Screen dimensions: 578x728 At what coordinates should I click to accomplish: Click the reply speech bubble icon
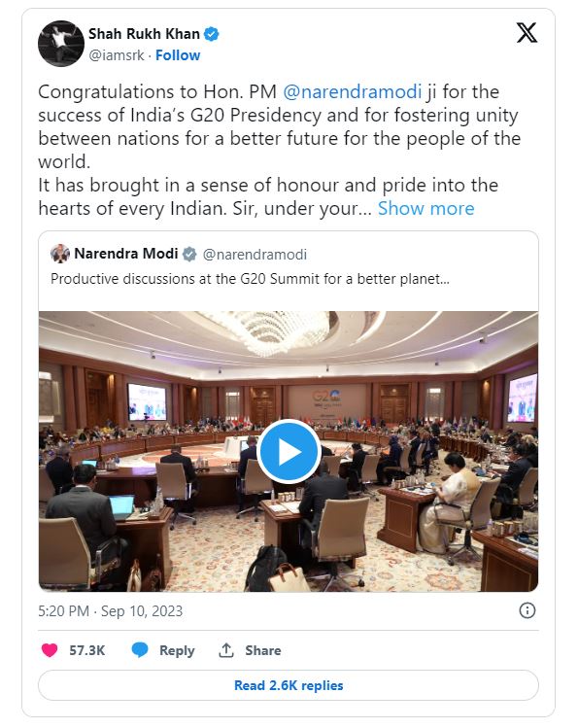tap(139, 650)
